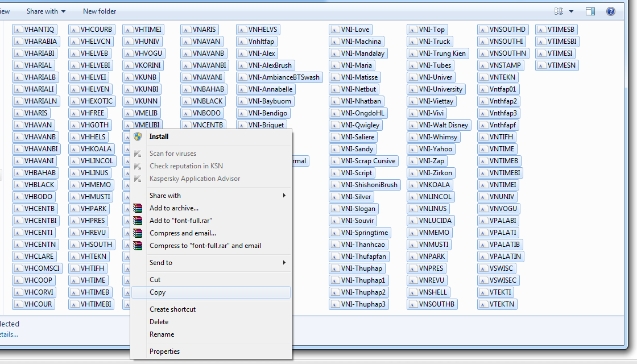This screenshot has width=637, height=364.
Task: Click WinRAR icon beside Add to archive
Action: click(x=137, y=208)
